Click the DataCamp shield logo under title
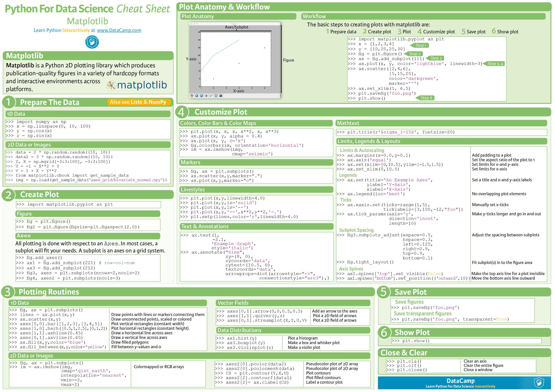Viewport: 555px width, 392px height. point(92,42)
